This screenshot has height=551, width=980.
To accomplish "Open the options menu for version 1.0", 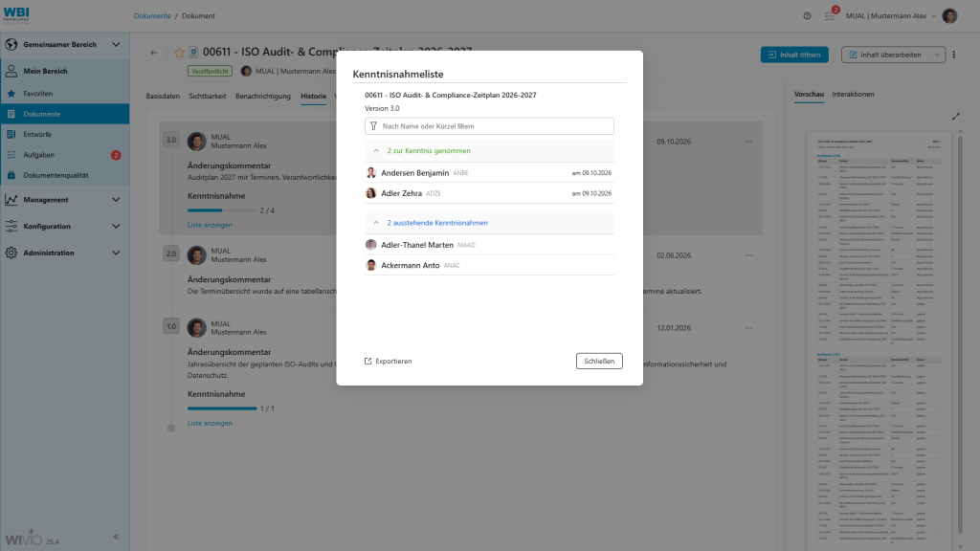I will coord(748,328).
